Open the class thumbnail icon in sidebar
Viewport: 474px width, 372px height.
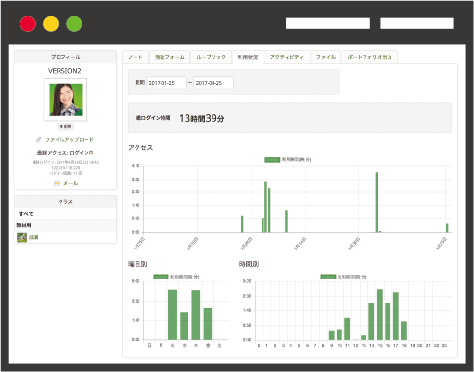point(22,237)
